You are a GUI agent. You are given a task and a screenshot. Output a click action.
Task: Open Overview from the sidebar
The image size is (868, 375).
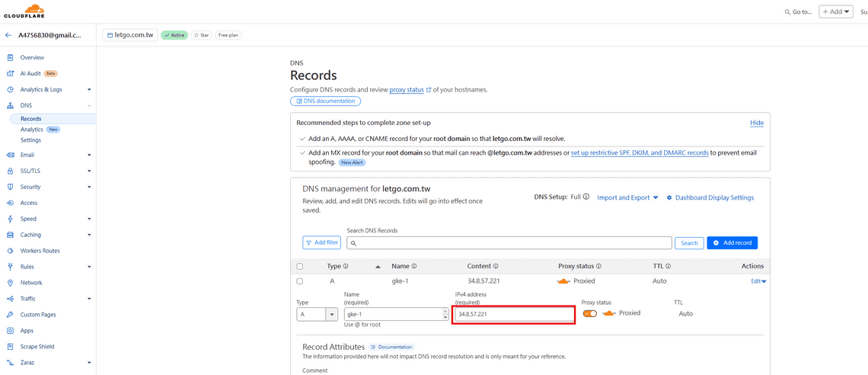point(32,58)
